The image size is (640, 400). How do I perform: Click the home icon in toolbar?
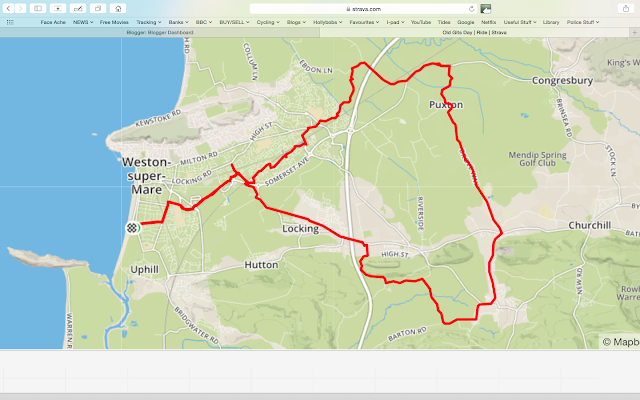[x=118, y=8]
